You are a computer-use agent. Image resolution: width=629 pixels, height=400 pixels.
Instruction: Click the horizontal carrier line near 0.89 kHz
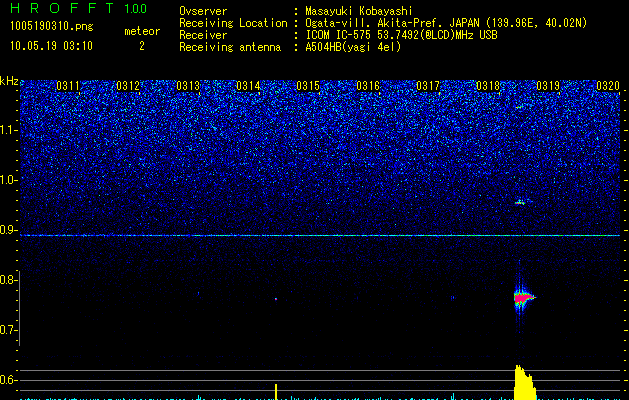pyautogui.click(x=320, y=236)
